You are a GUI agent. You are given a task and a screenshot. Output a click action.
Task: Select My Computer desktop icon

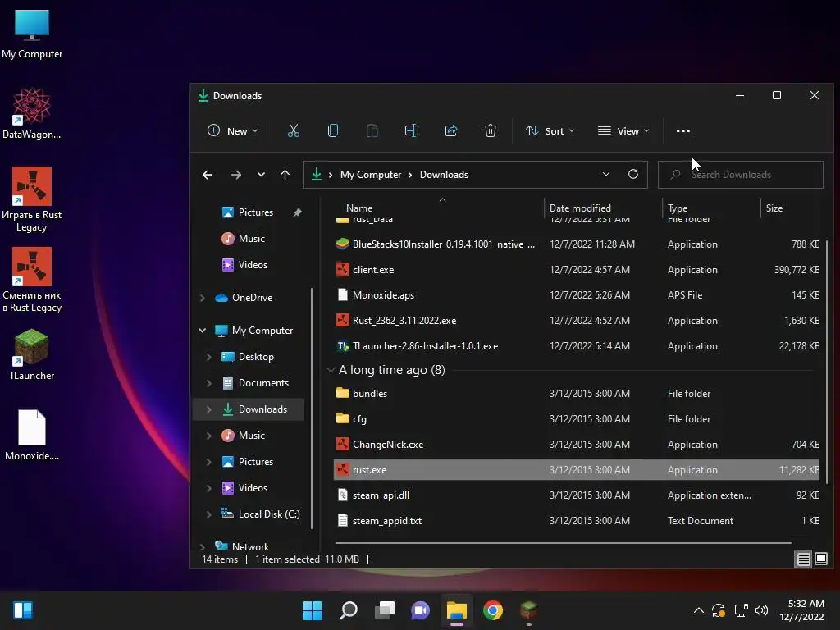point(32,34)
